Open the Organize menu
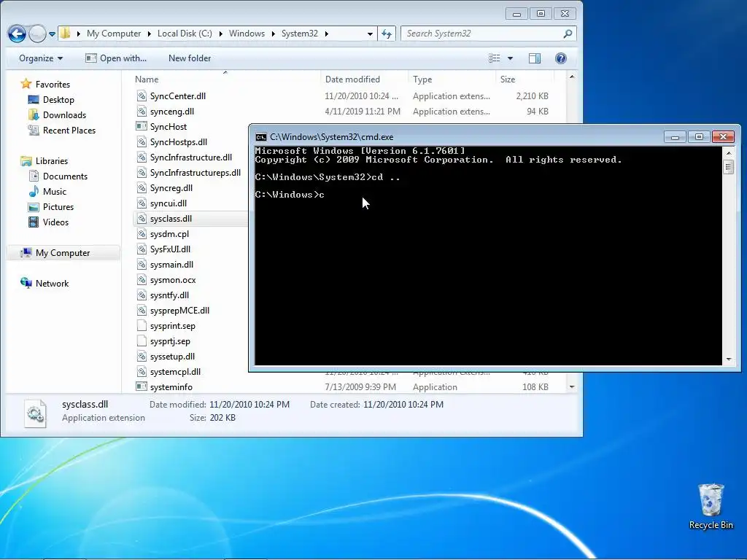This screenshot has height=560, width=747. 41,58
